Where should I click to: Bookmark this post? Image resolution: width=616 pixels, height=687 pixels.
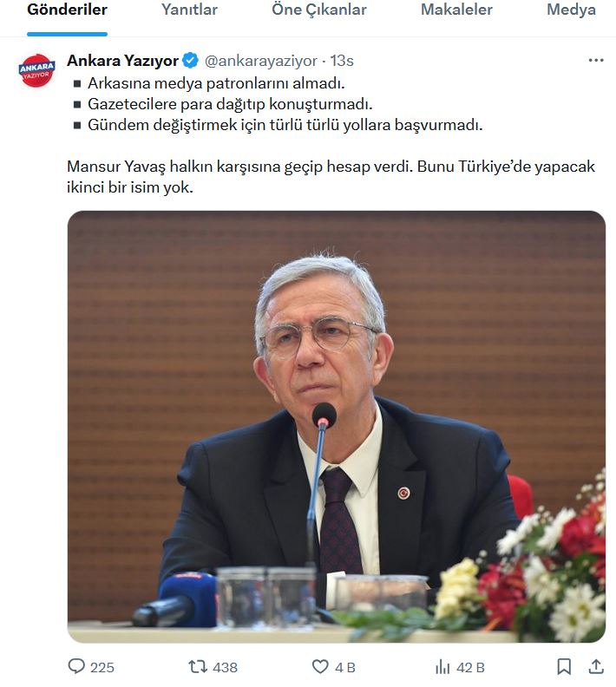coord(564,667)
